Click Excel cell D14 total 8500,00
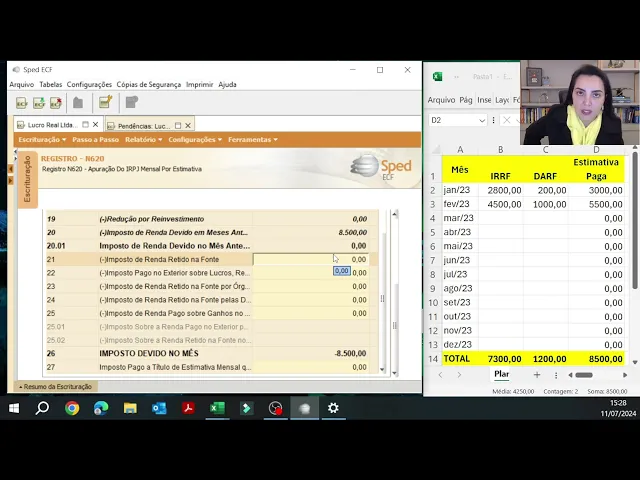Image resolution: width=640 pixels, height=480 pixels. pyautogui.click(x=596, y=359)
